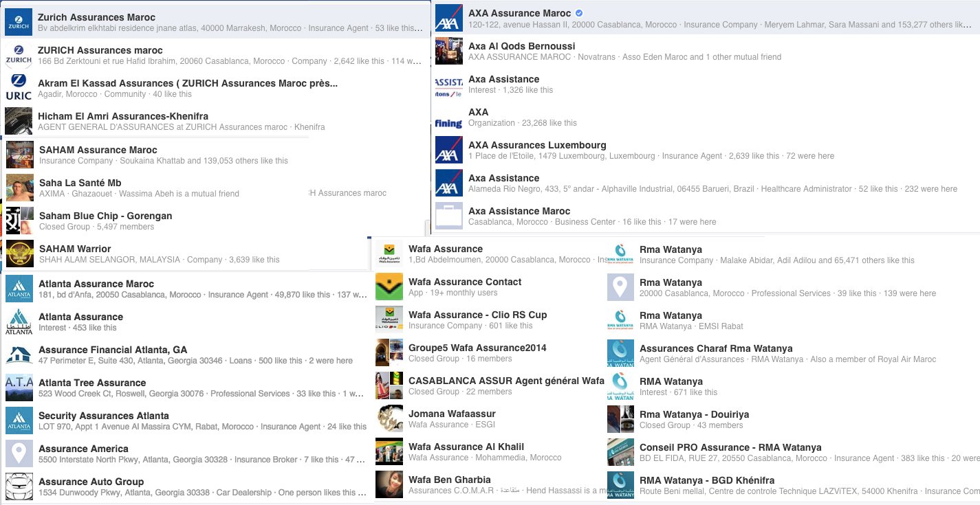
Task: Click Jomana Wafaassur profile picture
Action: coord(389,418)
